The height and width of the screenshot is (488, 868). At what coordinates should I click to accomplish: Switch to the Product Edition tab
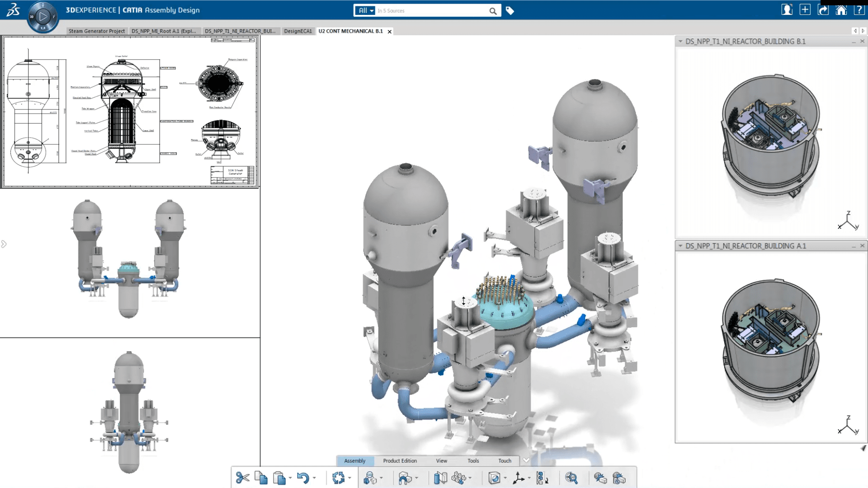(x=400, y=461)
